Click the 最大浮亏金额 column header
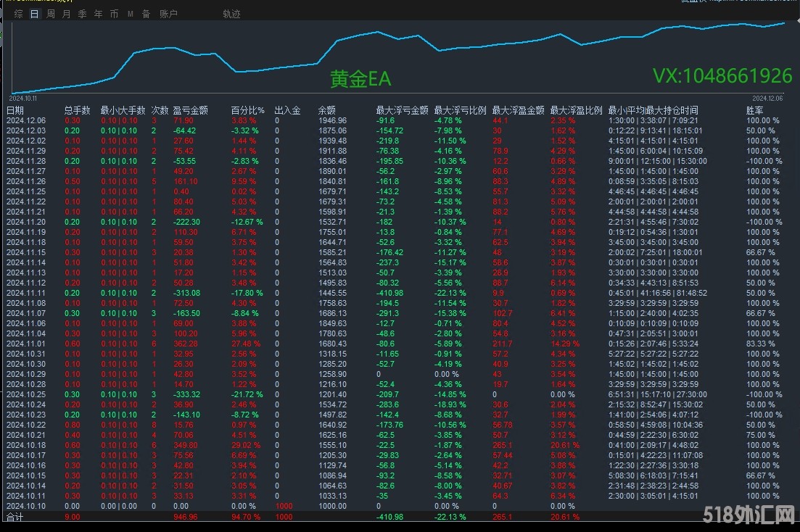Image resolution: width=800 pixels, height=532 pixels. [402, 110]
